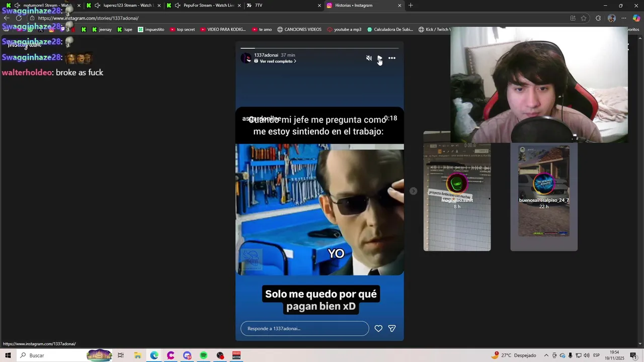This screenshot has height=362, width=644.
Task: Open Microsoft Edge from the taskbar
Action: click(154, 355)
